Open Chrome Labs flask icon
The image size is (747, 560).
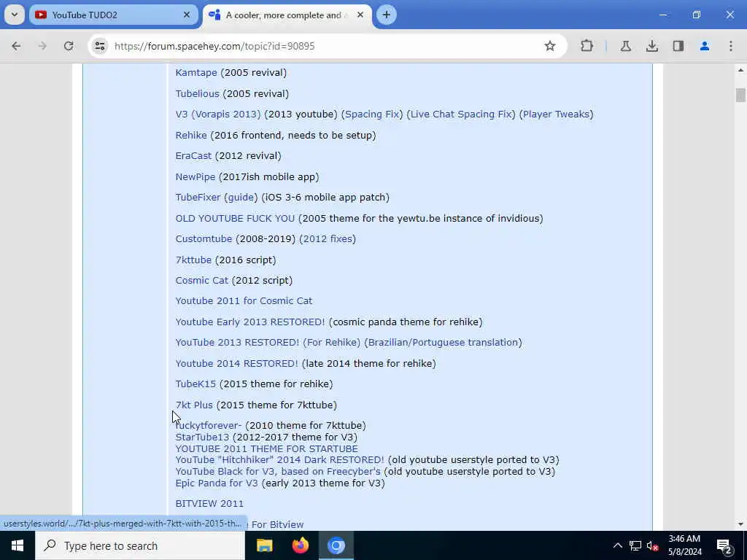tap(625, 46)
